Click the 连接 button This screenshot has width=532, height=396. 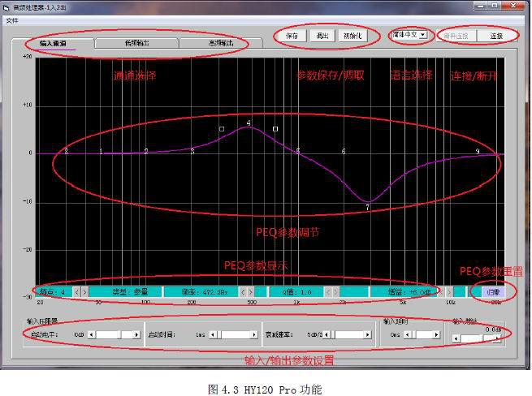(x=495, y=36)
